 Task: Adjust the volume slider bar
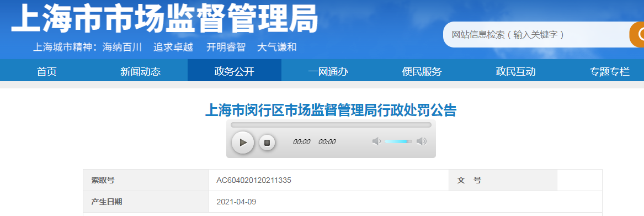point(398,141)
